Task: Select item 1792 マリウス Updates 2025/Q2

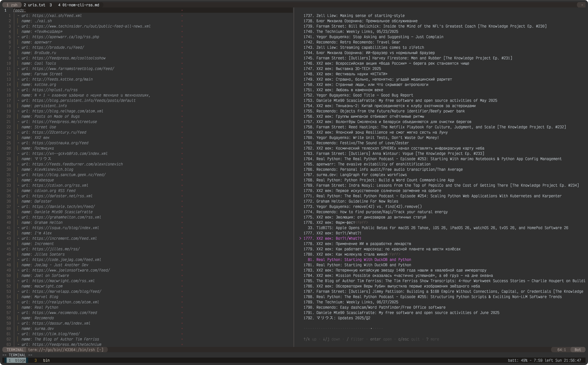Action: pyautogui.click(x=337, y=318)
